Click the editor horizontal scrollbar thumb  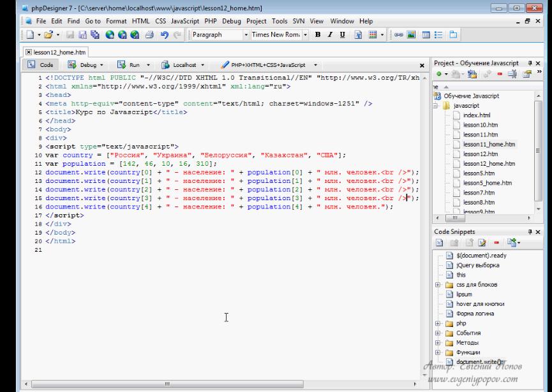coord(167,384)
